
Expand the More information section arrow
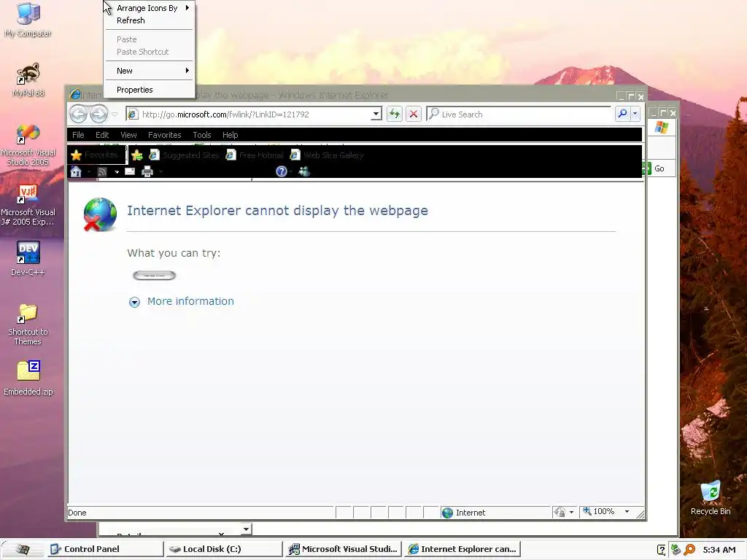[x=134, y=302]
